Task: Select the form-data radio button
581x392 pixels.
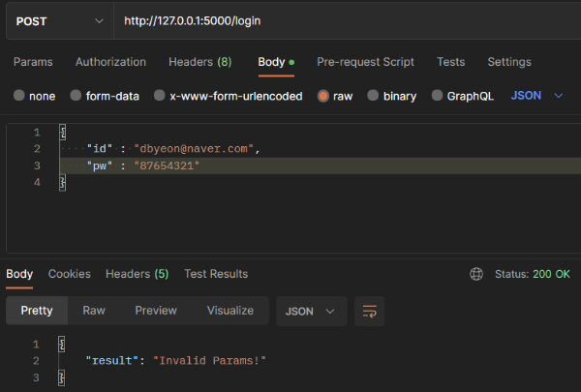Action: tap(76, 96)
